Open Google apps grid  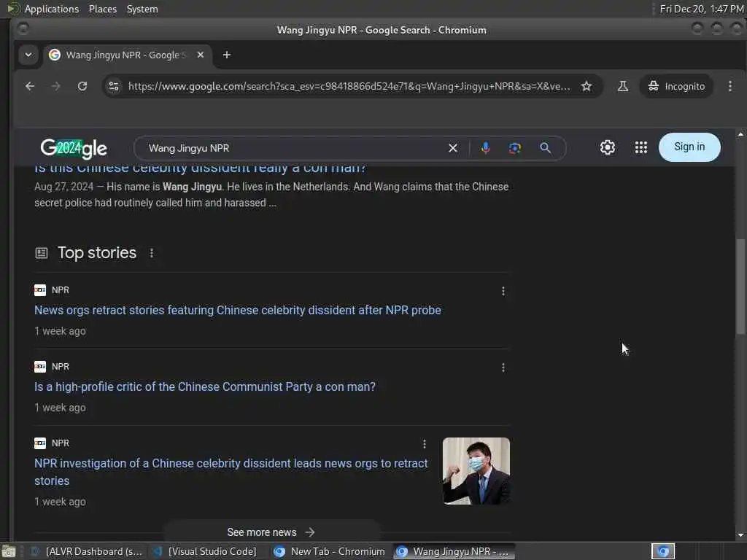(x=641, y=147)
